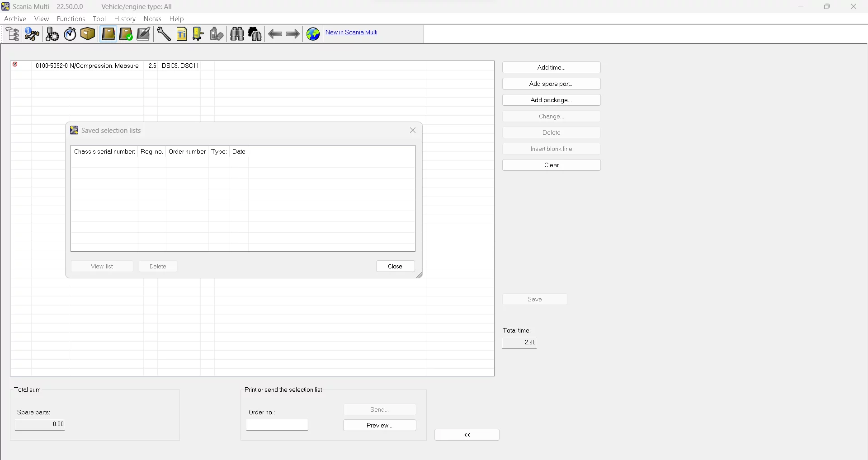The image size is (868, 460).
Task: Open the History menu
Action: point(125,19)
